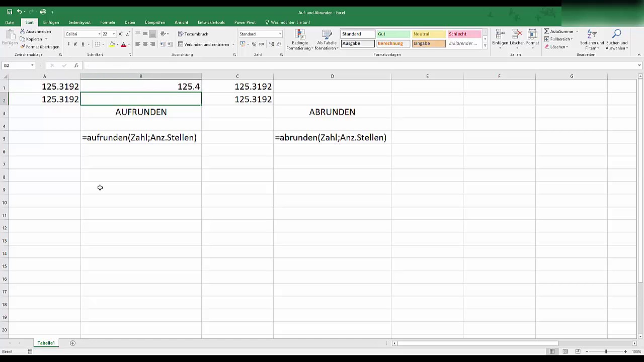Apply the Gut cell style

tap(393, 34)
